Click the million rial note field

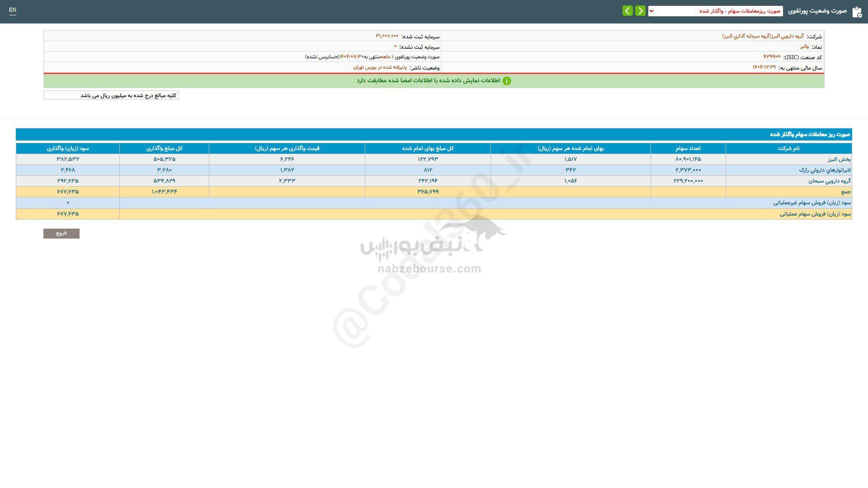111,95
